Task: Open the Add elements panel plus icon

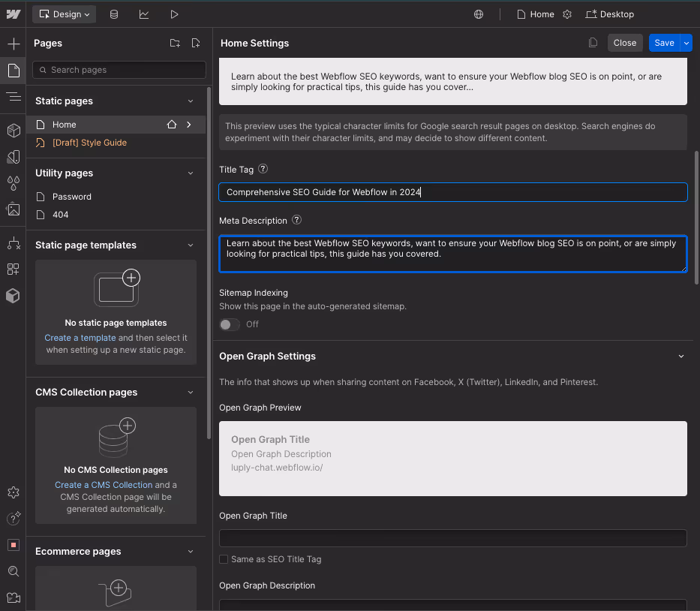Action: (14, 44)
